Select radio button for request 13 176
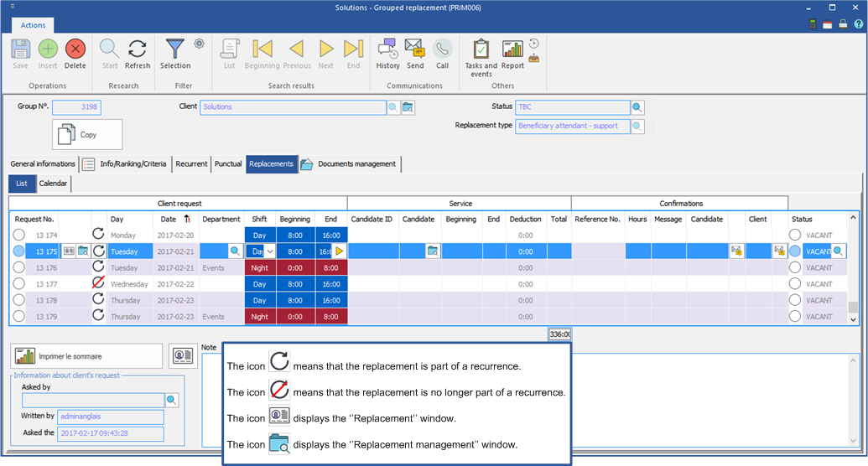Screen dimensions: 868x466 pyautogui.click(x=18, y=268)
